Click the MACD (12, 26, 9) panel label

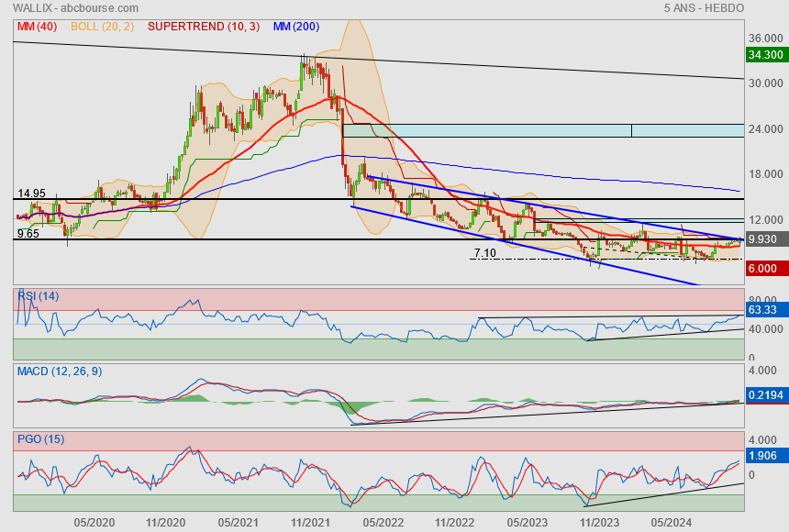(60, 371)
